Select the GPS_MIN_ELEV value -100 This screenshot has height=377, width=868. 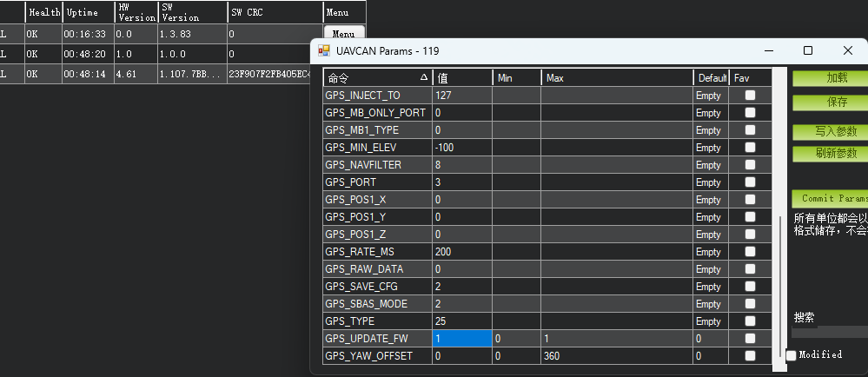click(x=462, y=148)
